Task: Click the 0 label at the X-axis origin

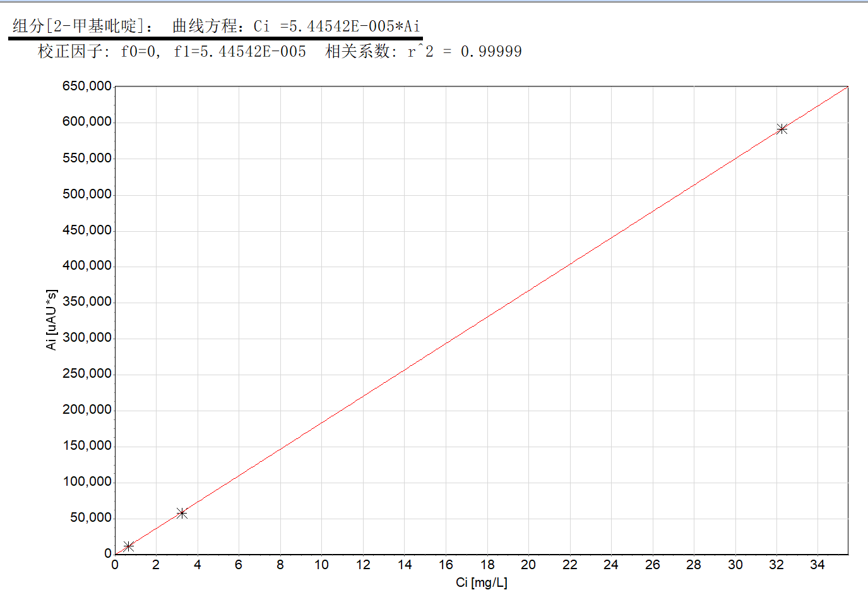Action: 115,565
